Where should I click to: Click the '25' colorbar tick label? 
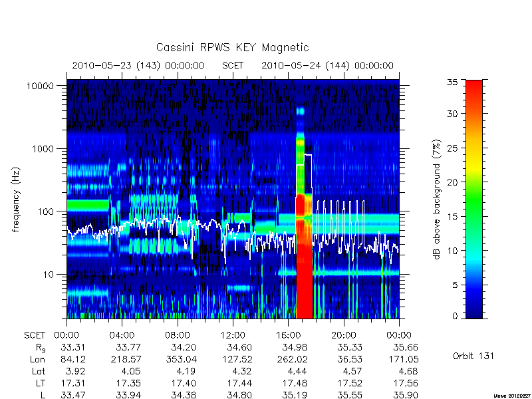coord(452,148)
